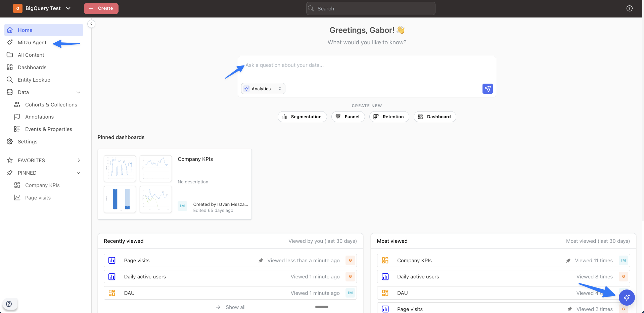
Task: Click the Settings gear icon in sidebar
Action: (x=10, y=142)
